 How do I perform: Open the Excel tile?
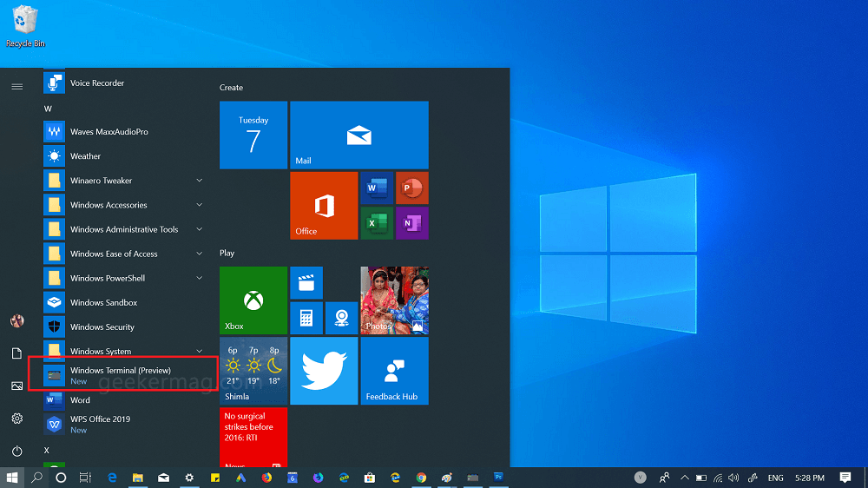(x=377, y=223)
